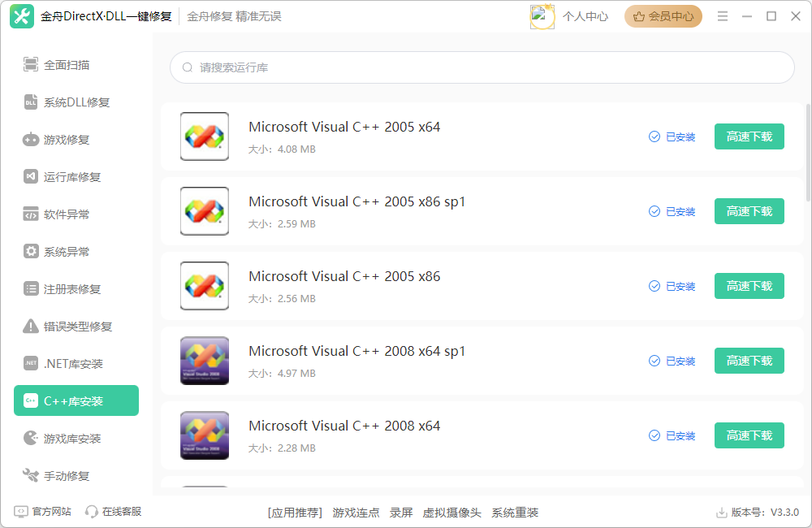The height and width of the screenshot is (528, 812).
Task: Click 高速下载 for Visual C++ 2005 x64
Action: click(749, 136)
